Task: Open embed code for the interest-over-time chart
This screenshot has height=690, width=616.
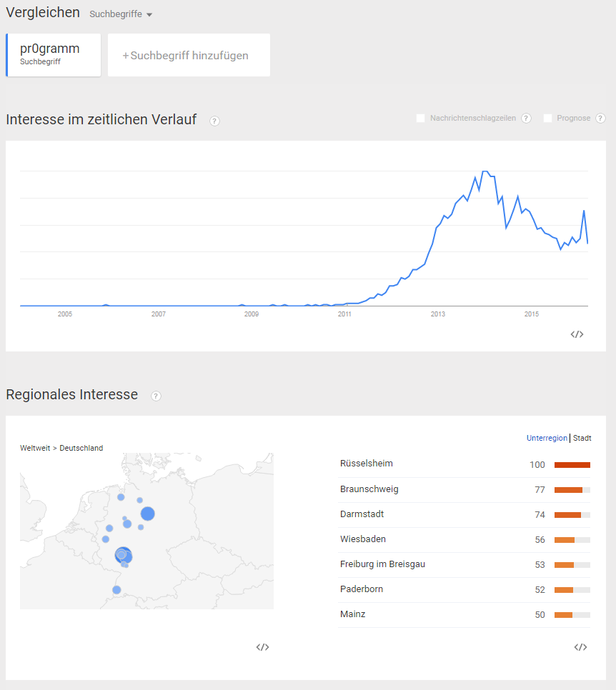Action: point(577,334)
